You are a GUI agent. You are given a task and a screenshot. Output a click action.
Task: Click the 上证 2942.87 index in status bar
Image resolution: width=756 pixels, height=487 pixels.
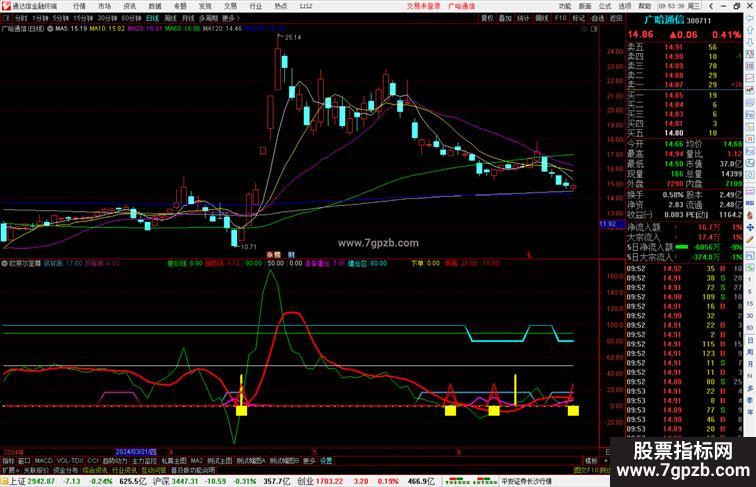32,481
